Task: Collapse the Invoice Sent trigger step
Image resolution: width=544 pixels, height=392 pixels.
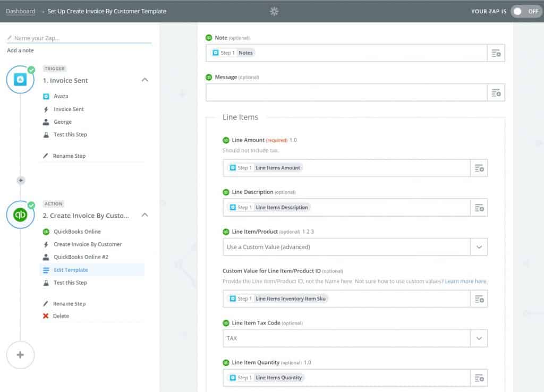Action: click(144, 80)
